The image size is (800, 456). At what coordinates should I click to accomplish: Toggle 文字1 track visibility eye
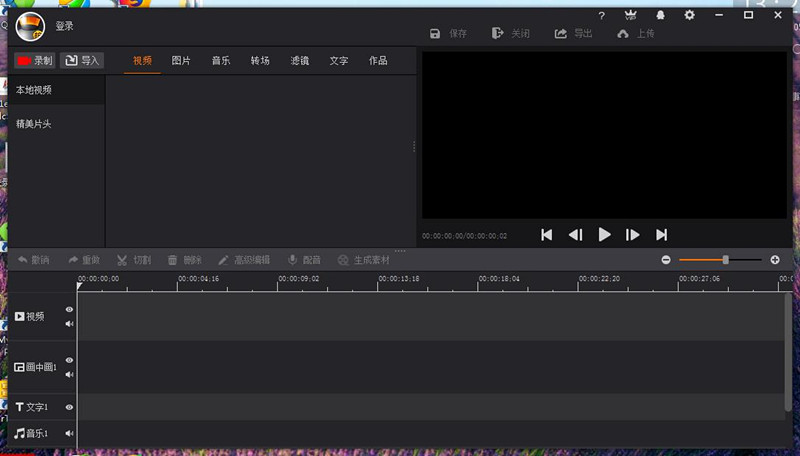point(69,407)
